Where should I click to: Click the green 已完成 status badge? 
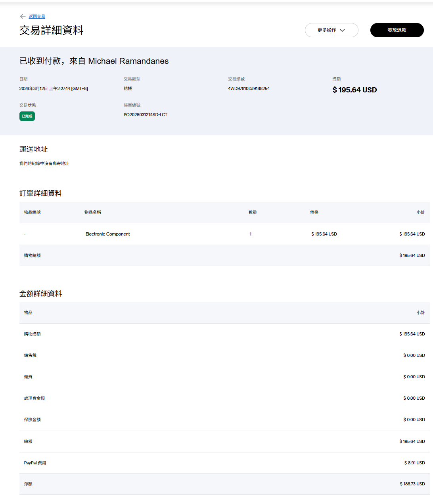click(27, 116)
